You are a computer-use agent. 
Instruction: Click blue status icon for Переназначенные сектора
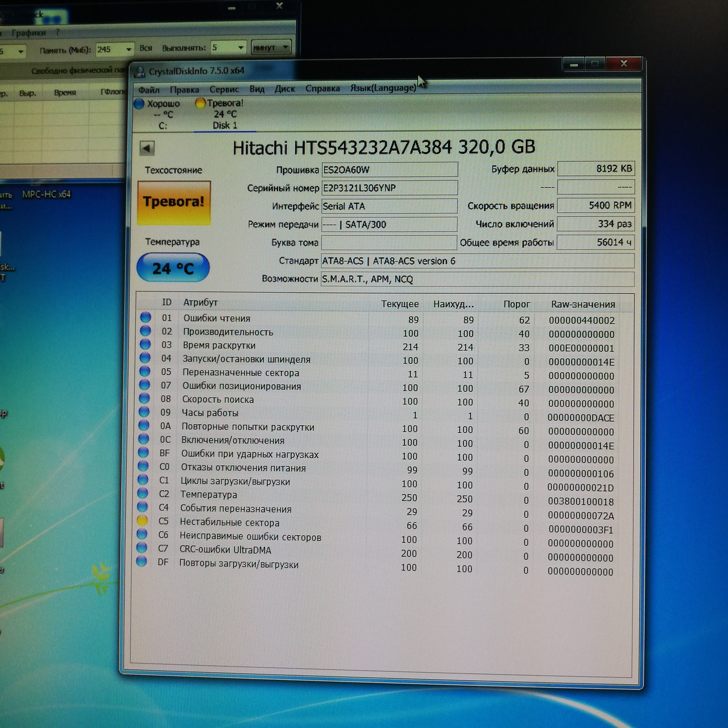pos(144,372)
